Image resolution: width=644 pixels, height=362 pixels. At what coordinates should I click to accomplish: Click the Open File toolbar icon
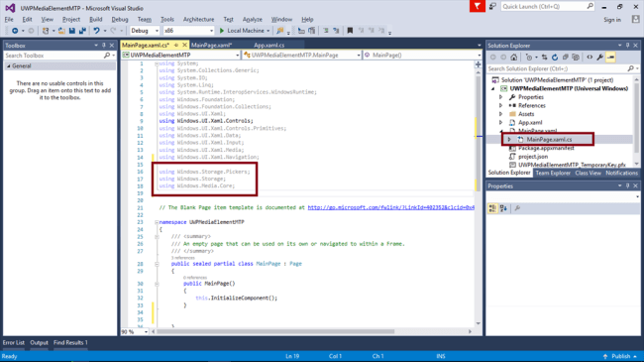coord(61,31)
